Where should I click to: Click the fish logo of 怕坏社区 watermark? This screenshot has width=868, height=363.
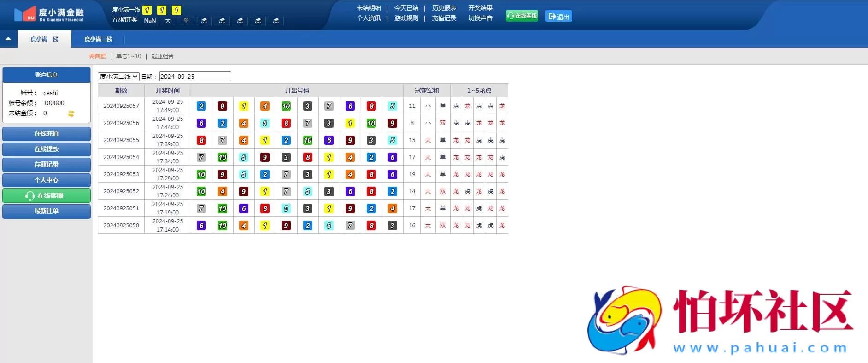point(625,320)
